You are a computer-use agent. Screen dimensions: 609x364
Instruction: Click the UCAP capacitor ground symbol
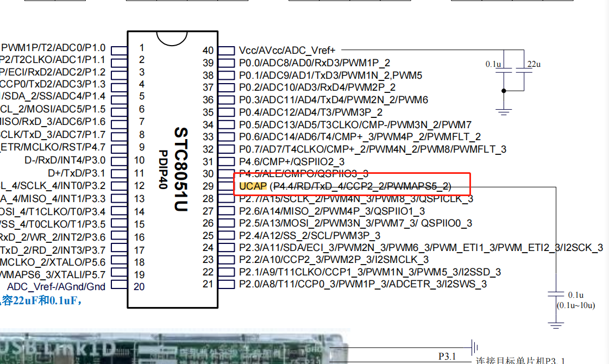556,325
